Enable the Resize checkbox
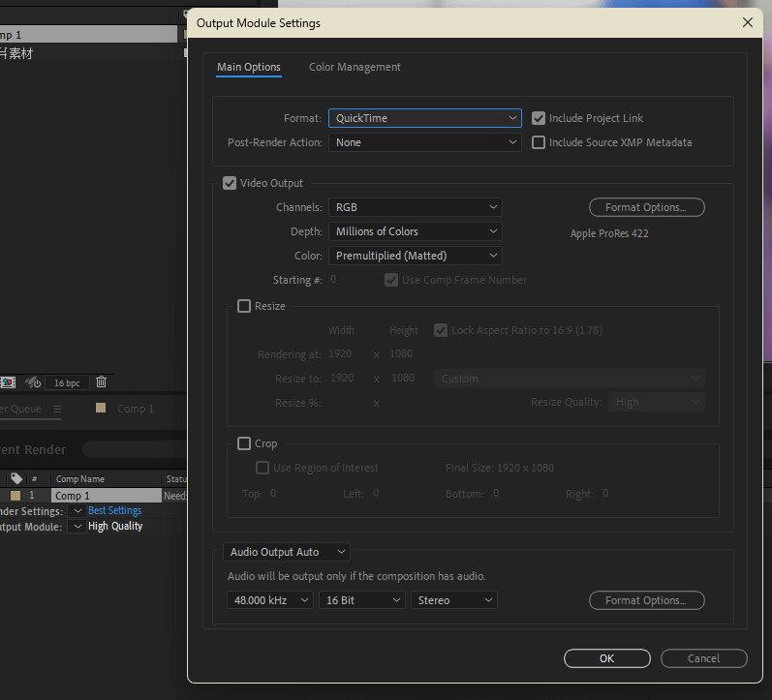The image size is (772, 700). tap(244, 306)
